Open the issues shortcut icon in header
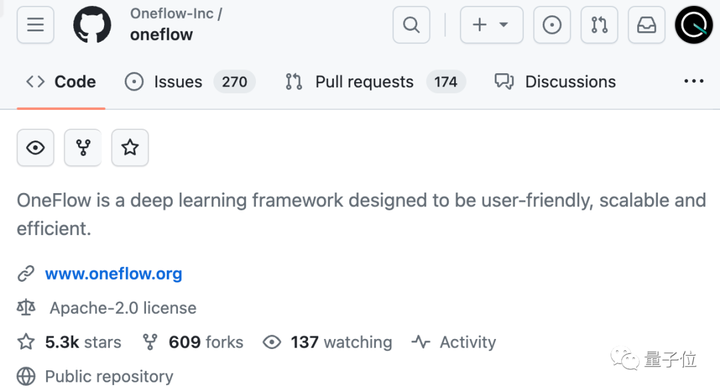Screen dimensions: 720x391 tap(551, 25)
